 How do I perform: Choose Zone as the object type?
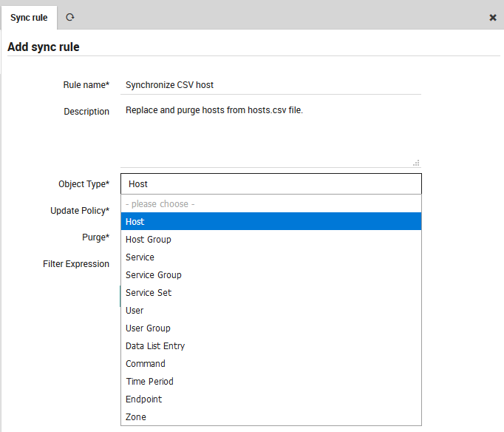[270, 416]
